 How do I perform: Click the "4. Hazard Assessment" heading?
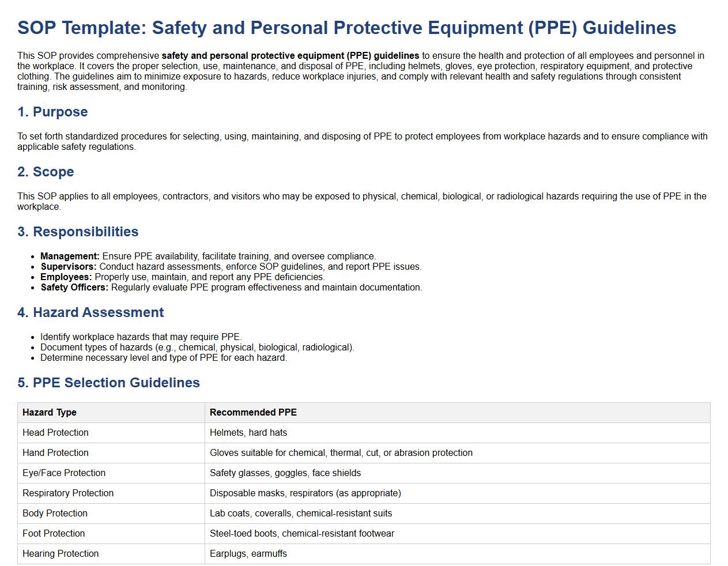point(90,312)
